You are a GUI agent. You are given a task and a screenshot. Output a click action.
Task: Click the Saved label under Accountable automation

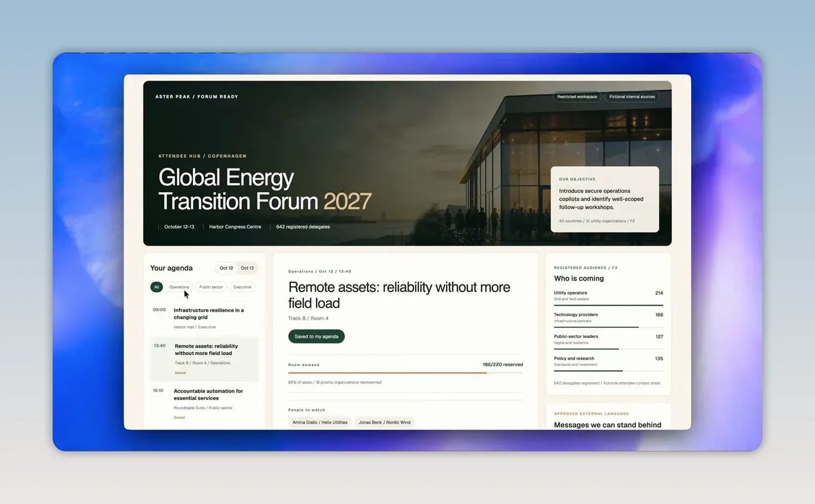click(179, 417)
